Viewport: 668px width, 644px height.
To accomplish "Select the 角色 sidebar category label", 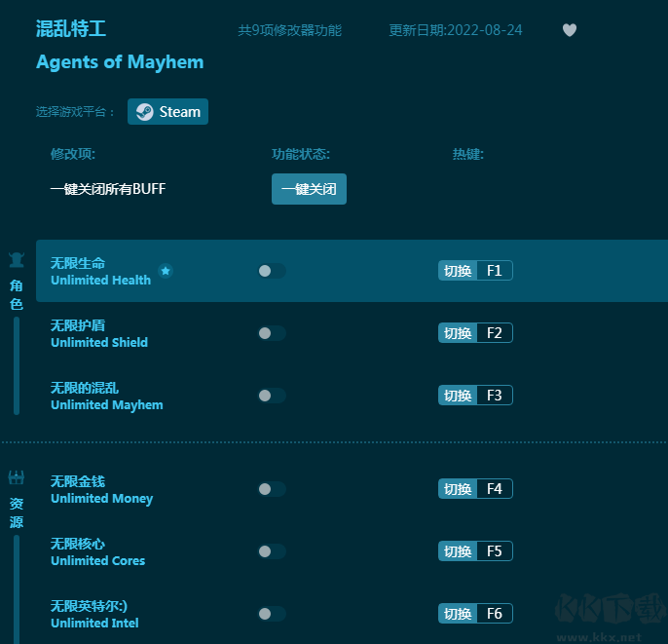I will point(17,294).
